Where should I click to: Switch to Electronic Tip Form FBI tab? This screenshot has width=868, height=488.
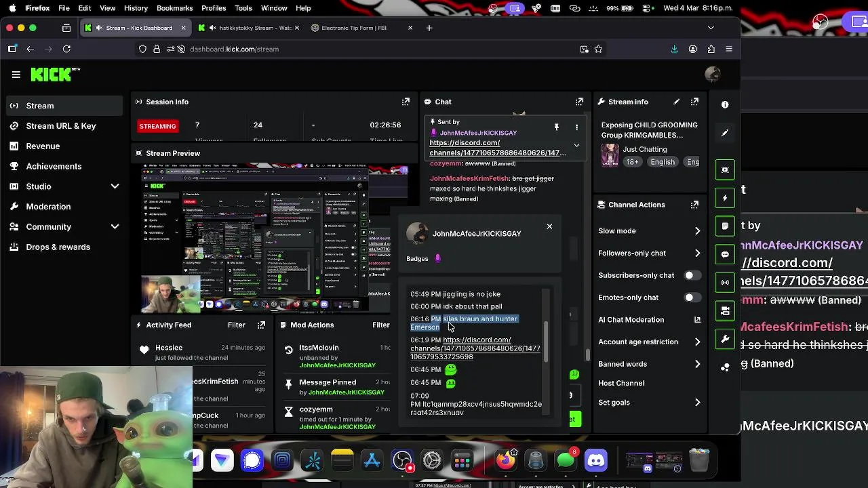362,28
